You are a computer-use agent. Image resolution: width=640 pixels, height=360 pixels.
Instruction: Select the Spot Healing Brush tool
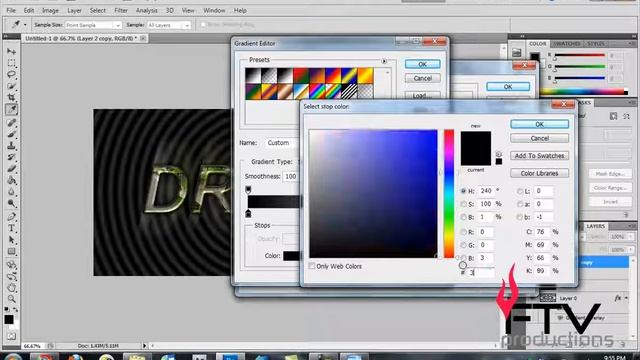point(11,123)
